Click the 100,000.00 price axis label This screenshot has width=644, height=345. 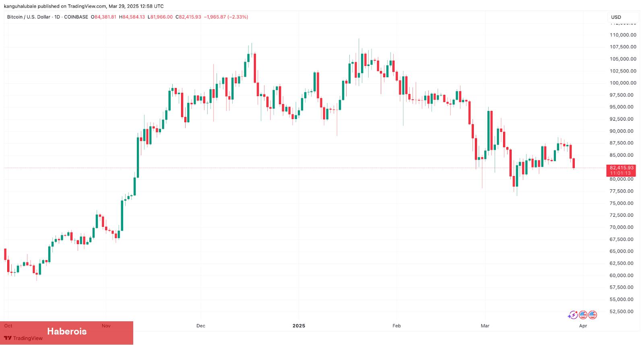click(x=623, y=83)
